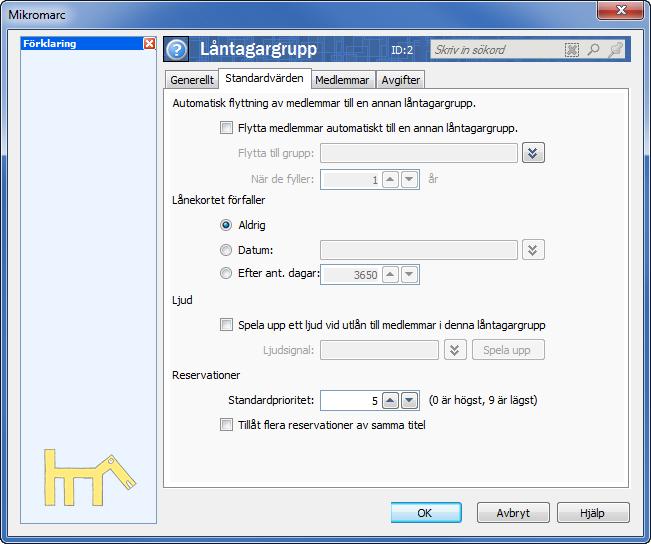651x544 pixels.
Task: Click the clear search field icon
Action: [571, 50]
